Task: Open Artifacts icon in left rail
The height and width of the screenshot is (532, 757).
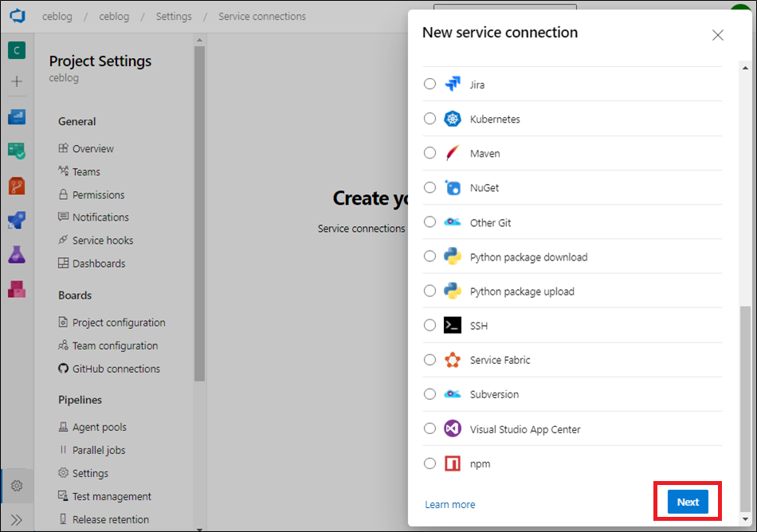Action: [17, 289]
